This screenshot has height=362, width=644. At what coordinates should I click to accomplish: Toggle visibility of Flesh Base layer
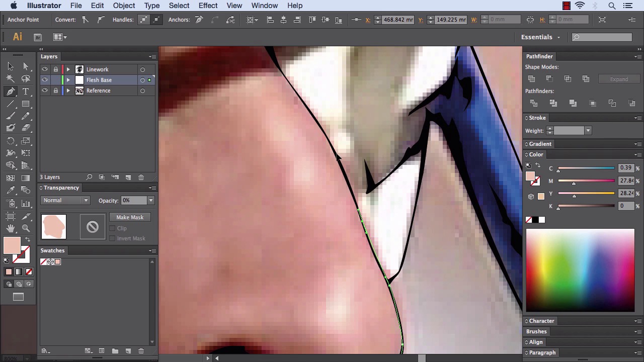(x=45, y=80)
